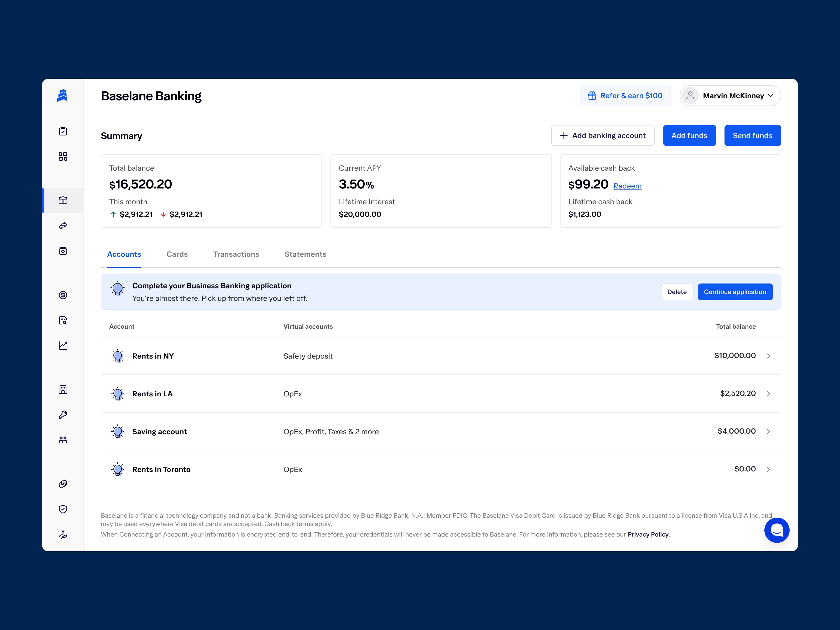Screen dimensions: 840x630
Task: Open the cash bill sidebar icon
Action: pos(63,251)
